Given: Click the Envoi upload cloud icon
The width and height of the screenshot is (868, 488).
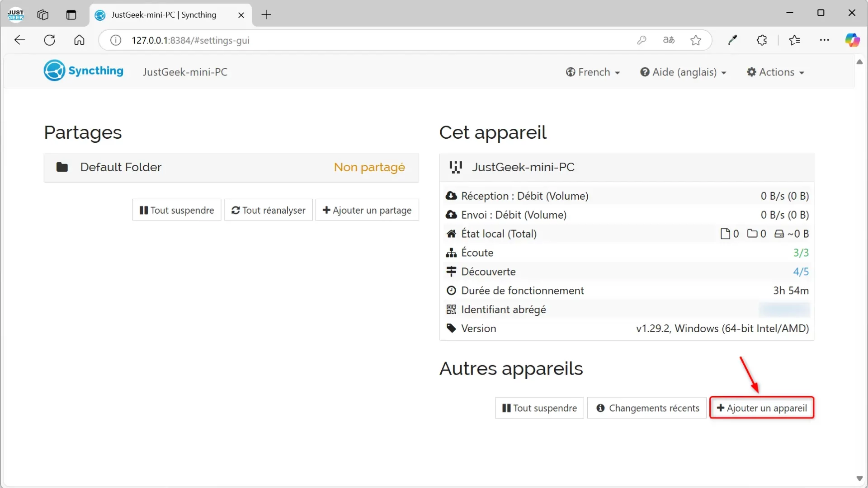Looking at the screenshot, I should click(x=451, y=215).
